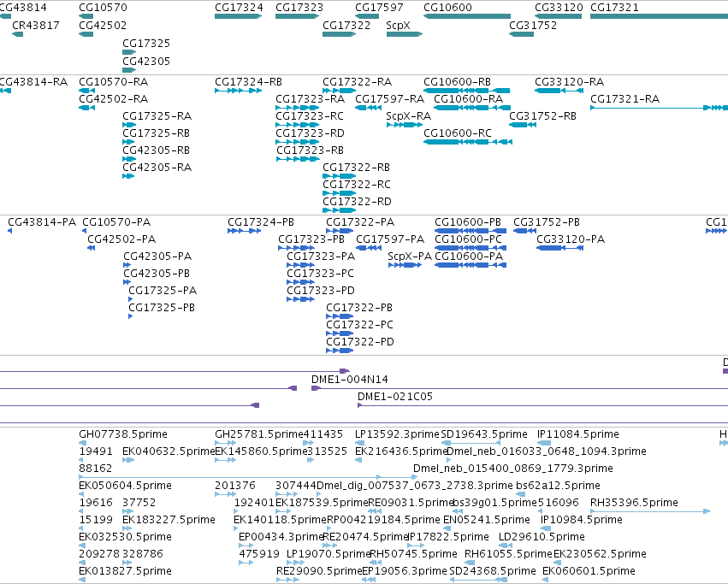
Task: Select protein CG33120-PA
Action: tap(571, 239)
